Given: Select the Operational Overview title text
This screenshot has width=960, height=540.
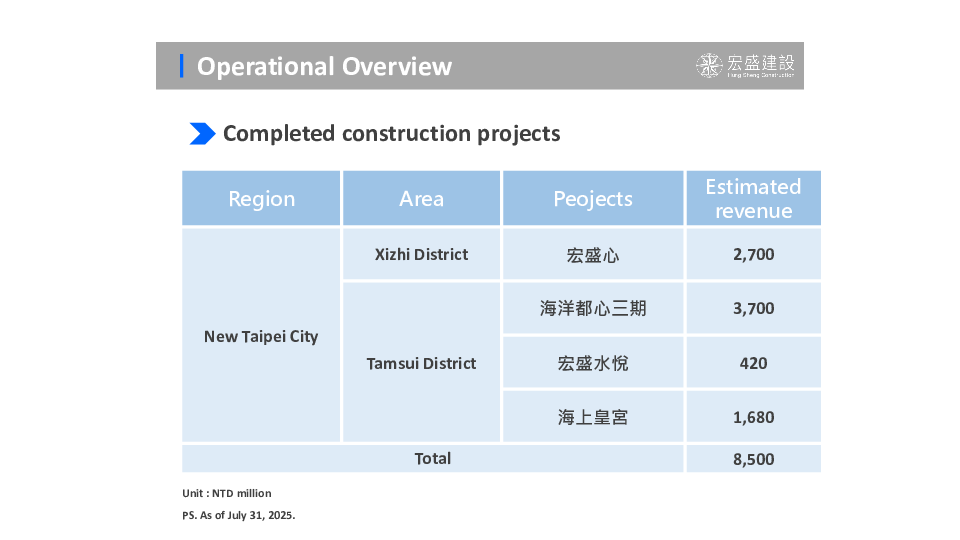Looking at the screenshot, I should [324, 66].
